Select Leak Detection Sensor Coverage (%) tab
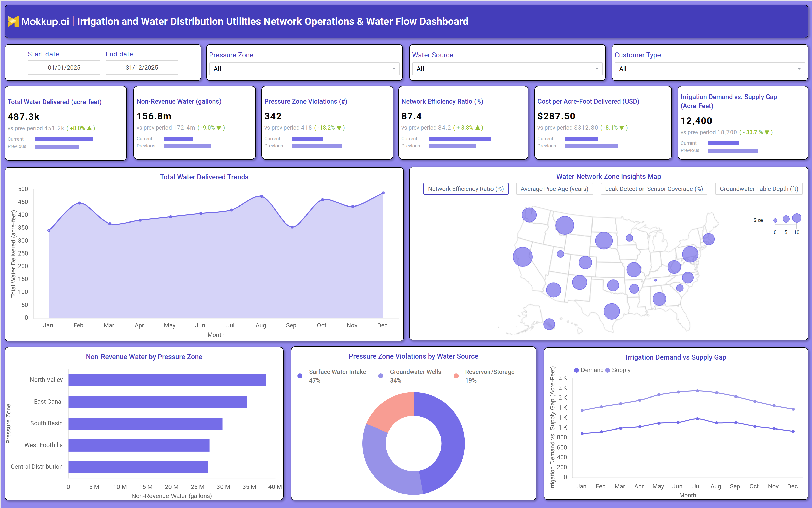 point(654,189)
